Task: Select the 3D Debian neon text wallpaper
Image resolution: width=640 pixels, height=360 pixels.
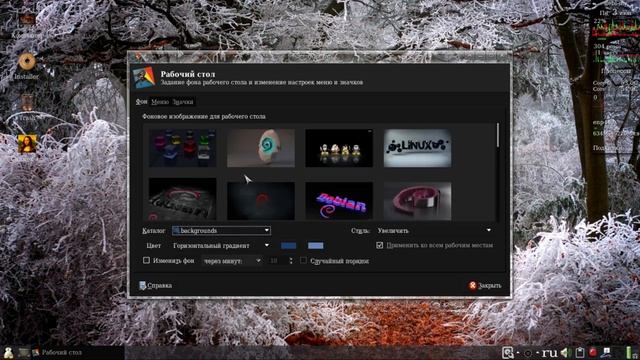Action: 339,200
